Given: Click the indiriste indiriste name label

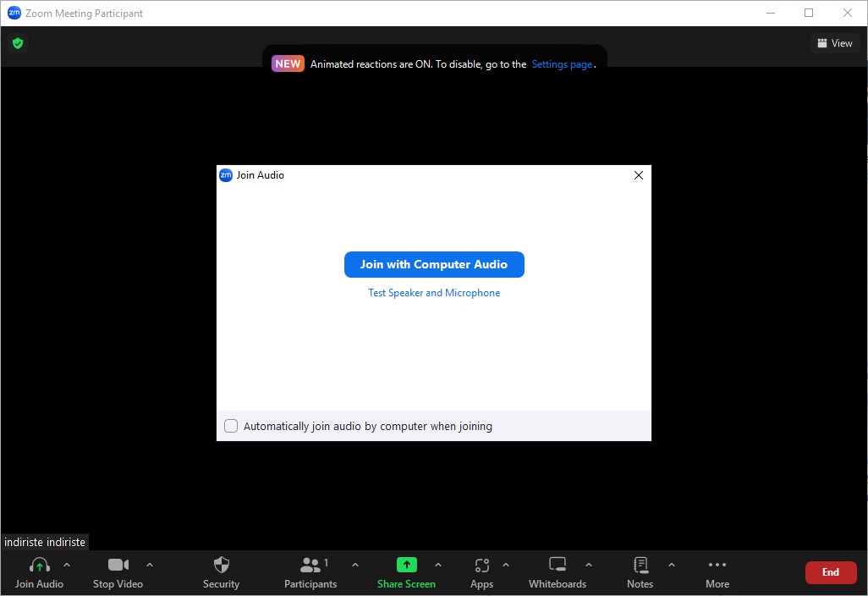Looking at the screenshot, I should [x=45, y=543].
